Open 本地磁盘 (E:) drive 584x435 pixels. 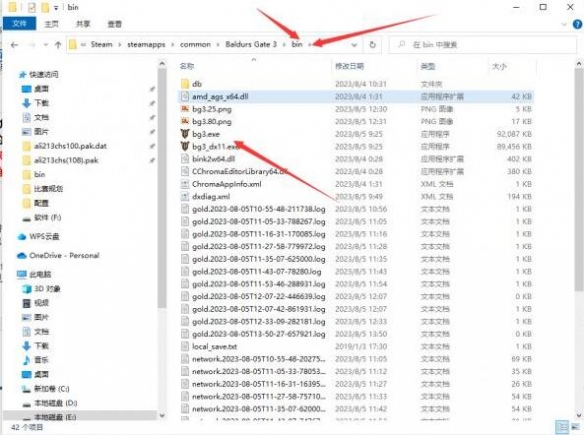[55, 417]
